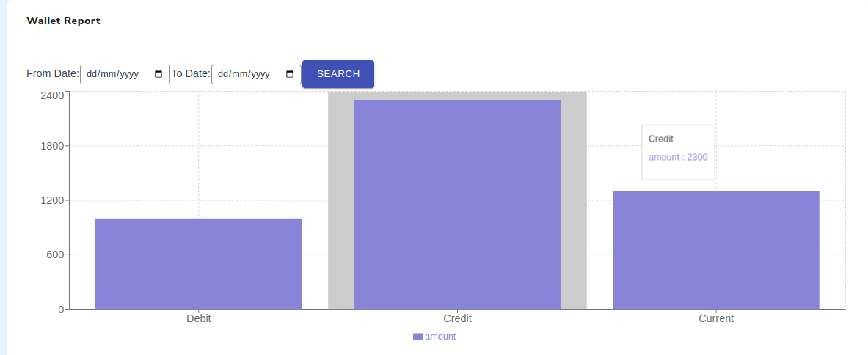Click the Current bar in the chart
The image size is (868, 355).
(x=715, y=249)
